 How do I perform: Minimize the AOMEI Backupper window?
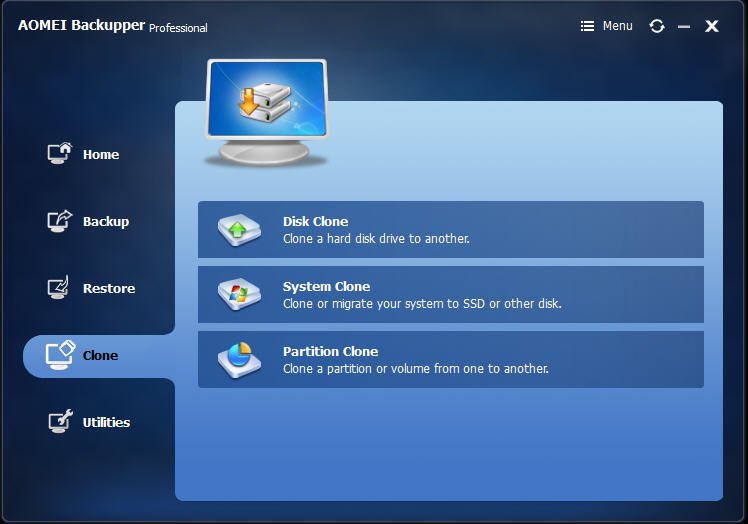[x=684, y=26]
